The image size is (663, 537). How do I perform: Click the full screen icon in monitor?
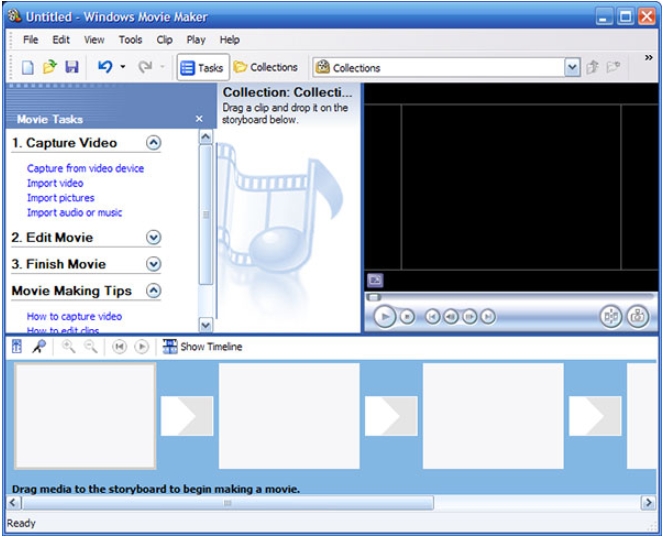coord(375,280)
